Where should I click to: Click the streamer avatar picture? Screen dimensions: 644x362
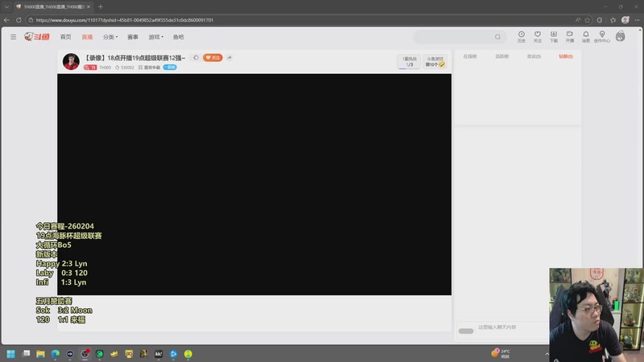pyautogui.click(x=71, y=62)
